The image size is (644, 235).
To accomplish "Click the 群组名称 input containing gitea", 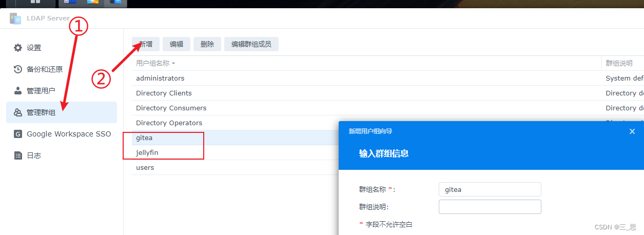I will click(x=490, y=189).
